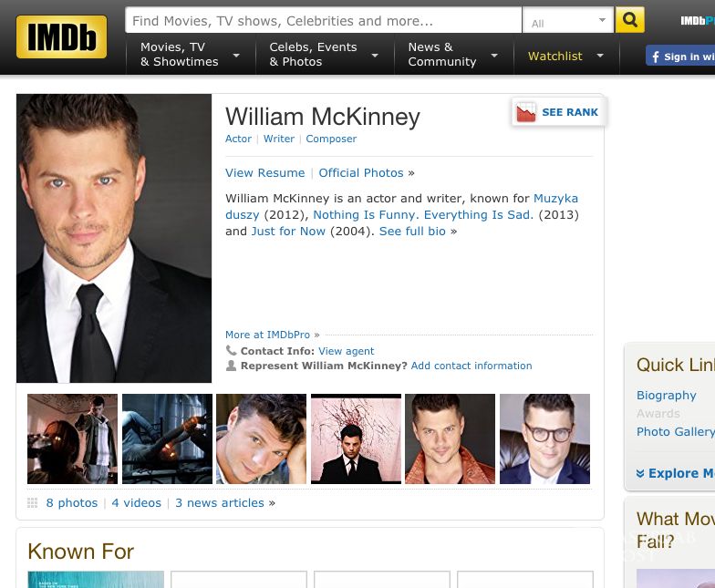Open Biography in Quick Links
The height and width of the screenshot is (588, 715).
[666, 396]
